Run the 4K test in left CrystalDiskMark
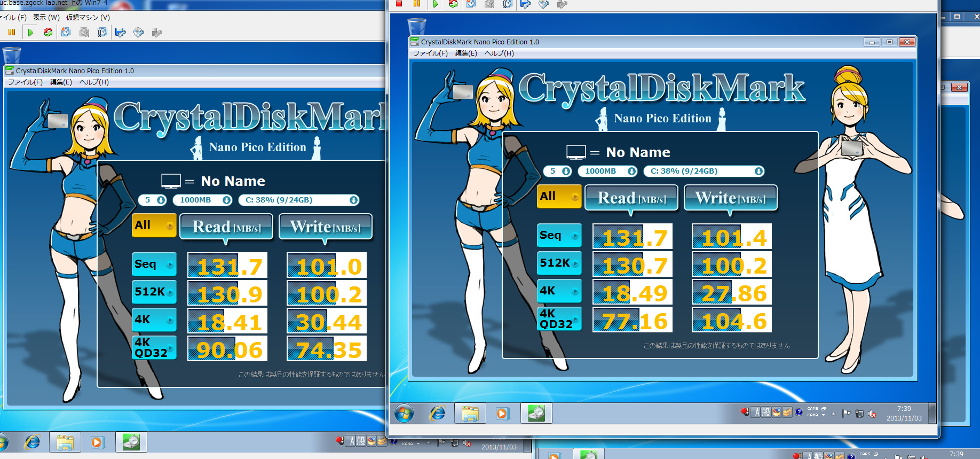This screenshot has height=459, width=980. pyautogui.click(x=154, y=320)
